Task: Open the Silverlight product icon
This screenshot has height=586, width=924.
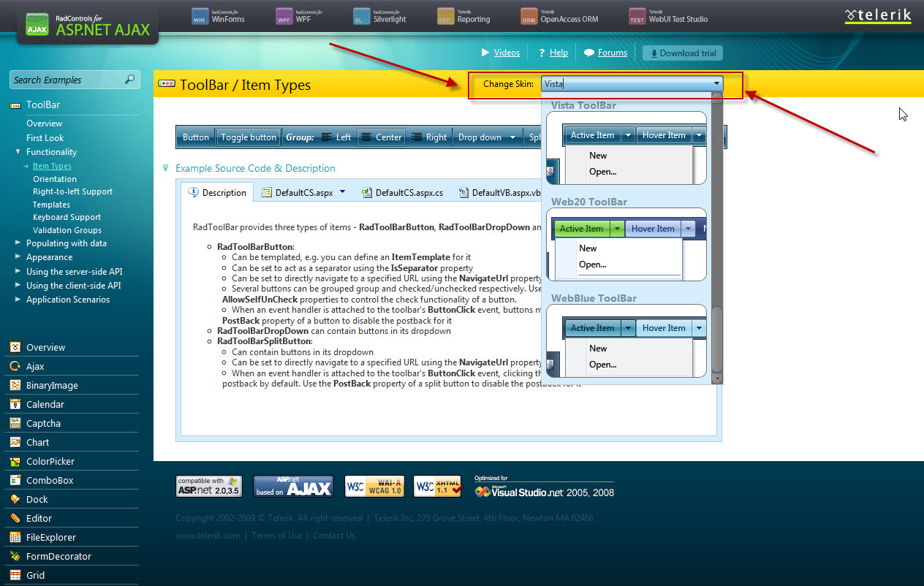Action: [363, 16]
